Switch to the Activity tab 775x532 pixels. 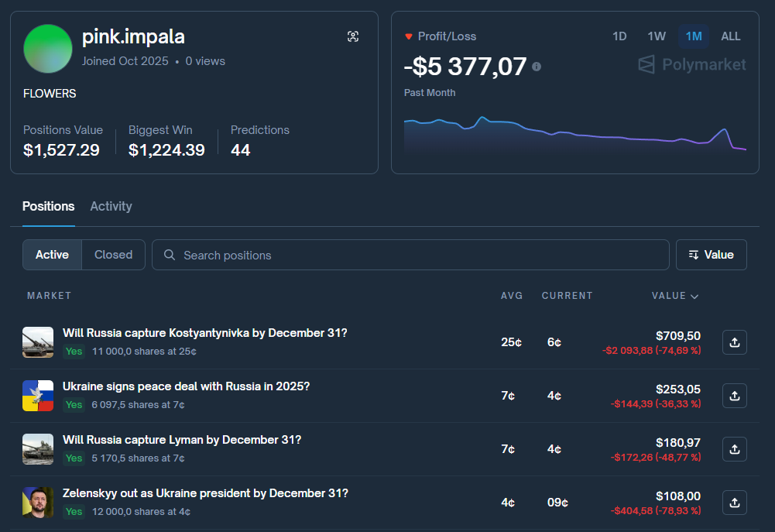pos(111,206)
